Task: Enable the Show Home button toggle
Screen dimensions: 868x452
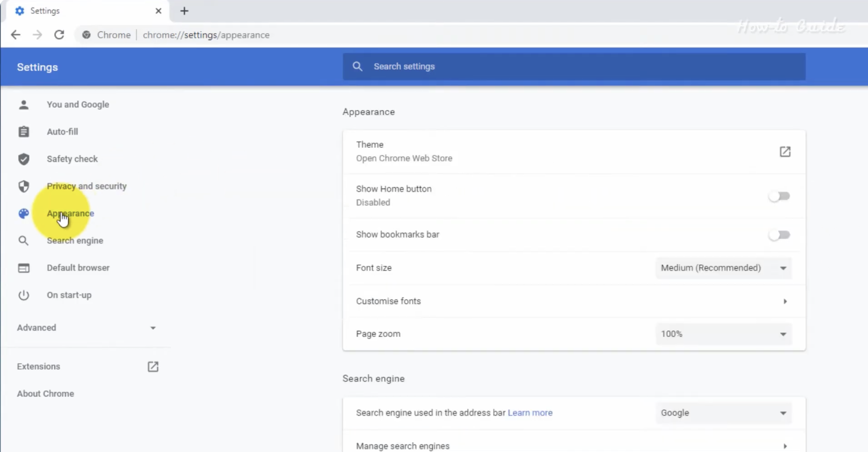Action: pyautogui.click(x=779, y=196)
